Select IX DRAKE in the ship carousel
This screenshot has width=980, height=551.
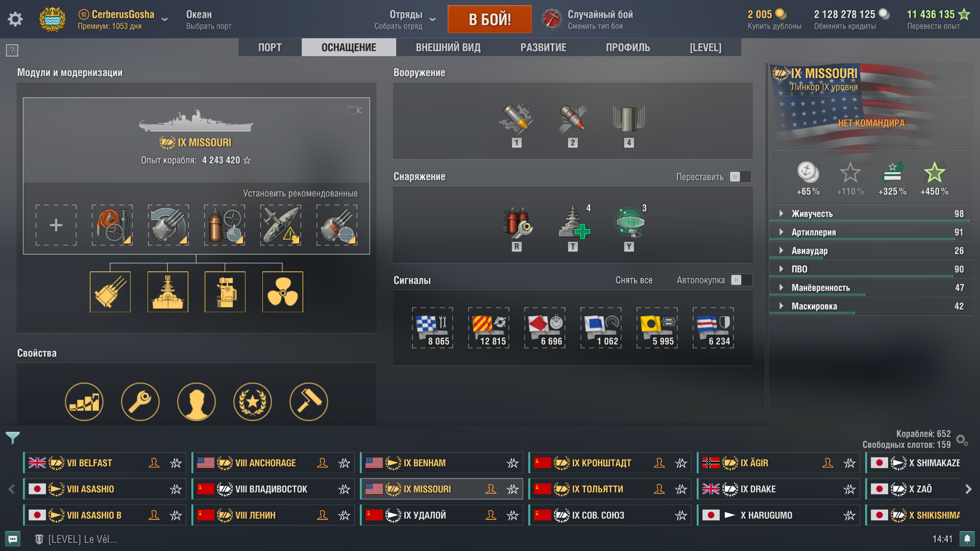click(x=778, y=489)
